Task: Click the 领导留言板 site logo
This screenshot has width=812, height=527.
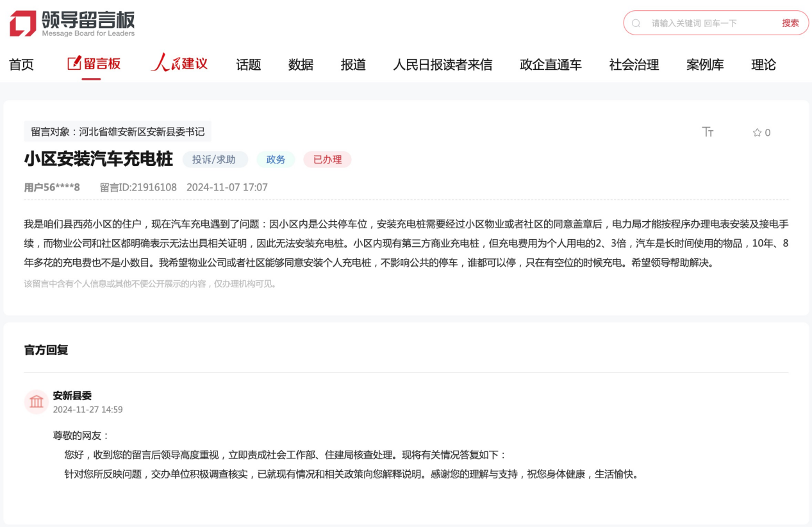Action: 72,24
